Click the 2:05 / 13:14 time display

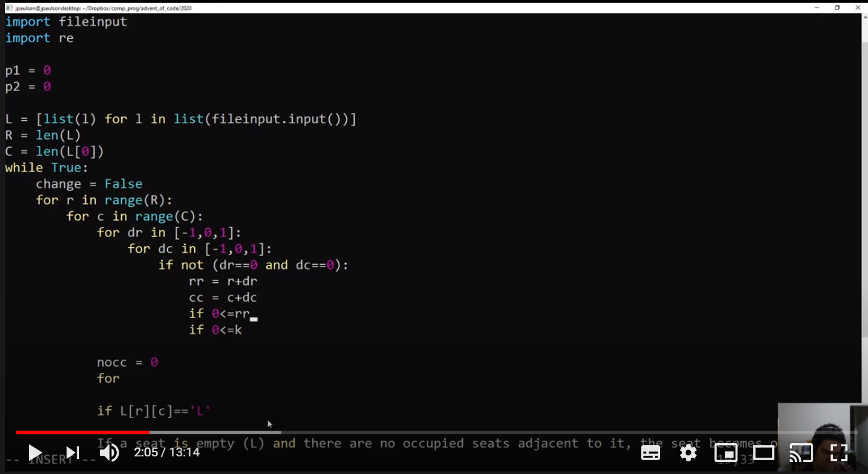pyautogui.click(x=166, y=453)
